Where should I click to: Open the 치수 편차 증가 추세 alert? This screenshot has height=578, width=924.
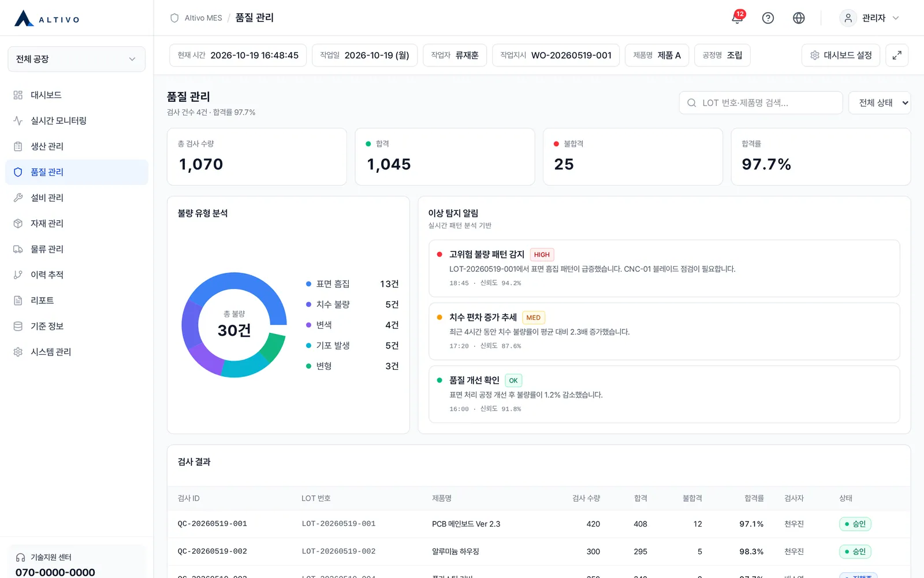pyautogui.click(x=664, y=332)
